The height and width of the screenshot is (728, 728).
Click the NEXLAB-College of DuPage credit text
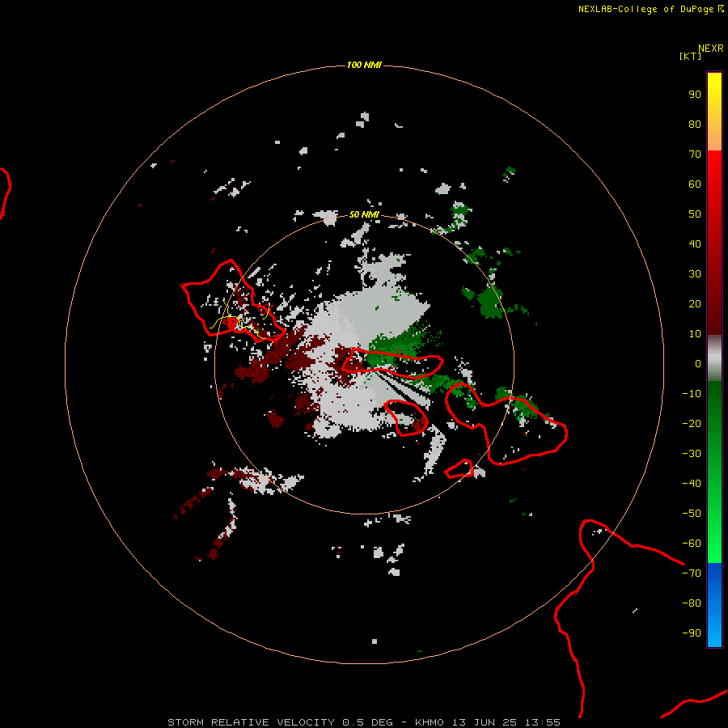click(650, 9)
